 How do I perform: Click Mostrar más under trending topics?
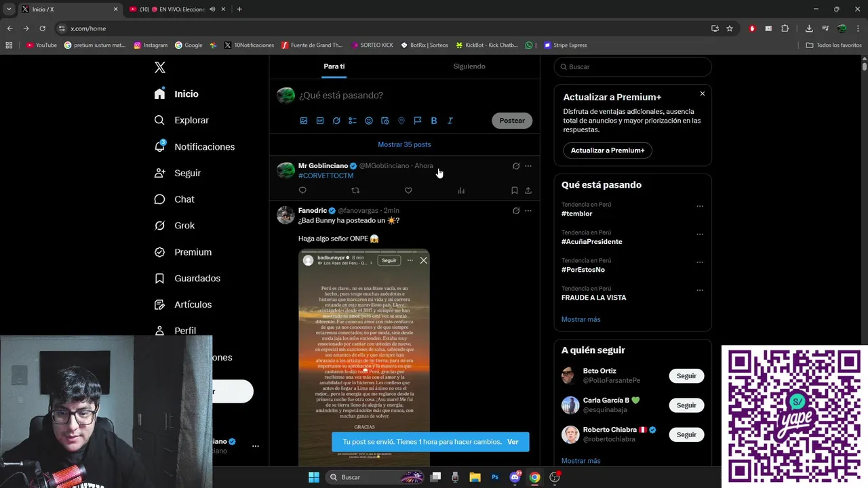coord(581,319)
